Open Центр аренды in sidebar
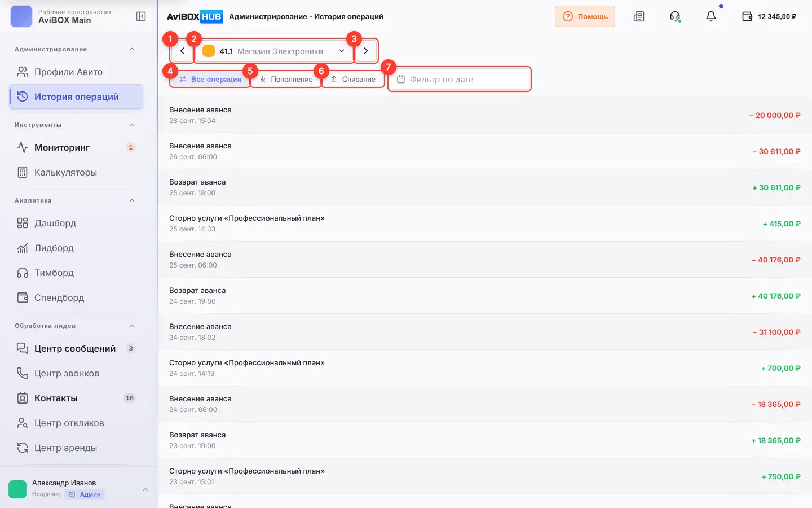812x508 pixels. (76, 448)
